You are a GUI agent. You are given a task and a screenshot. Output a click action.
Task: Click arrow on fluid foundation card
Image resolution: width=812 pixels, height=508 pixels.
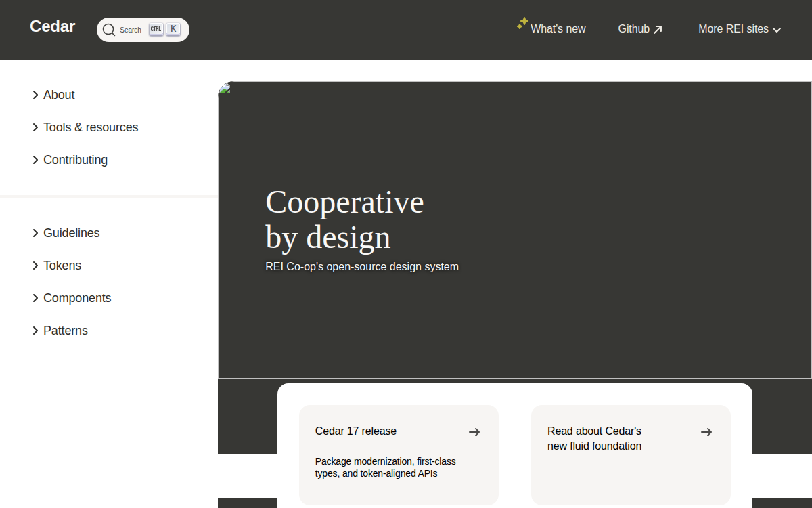tap(706, 432)
